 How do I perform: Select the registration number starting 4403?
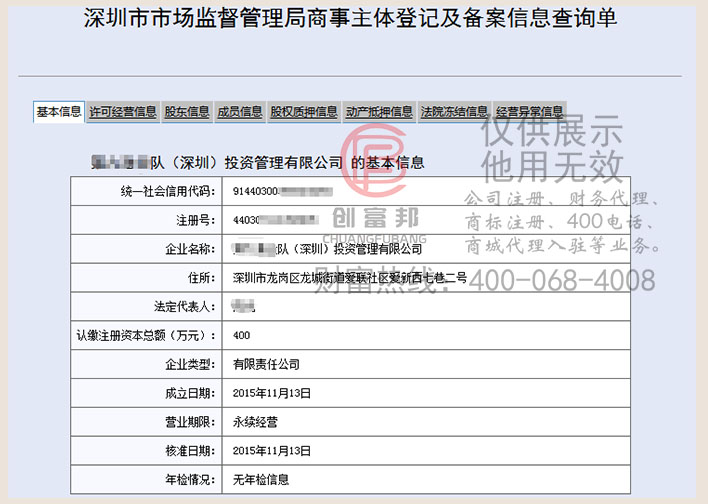click(x=276, y=220)
